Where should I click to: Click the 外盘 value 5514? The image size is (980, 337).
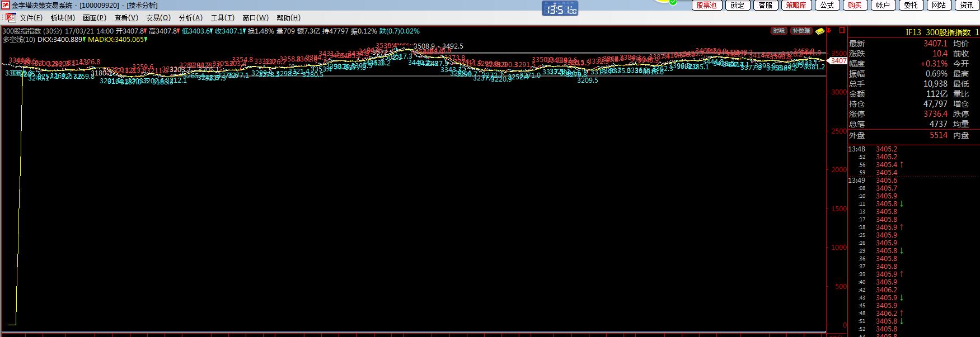point(939,135)
